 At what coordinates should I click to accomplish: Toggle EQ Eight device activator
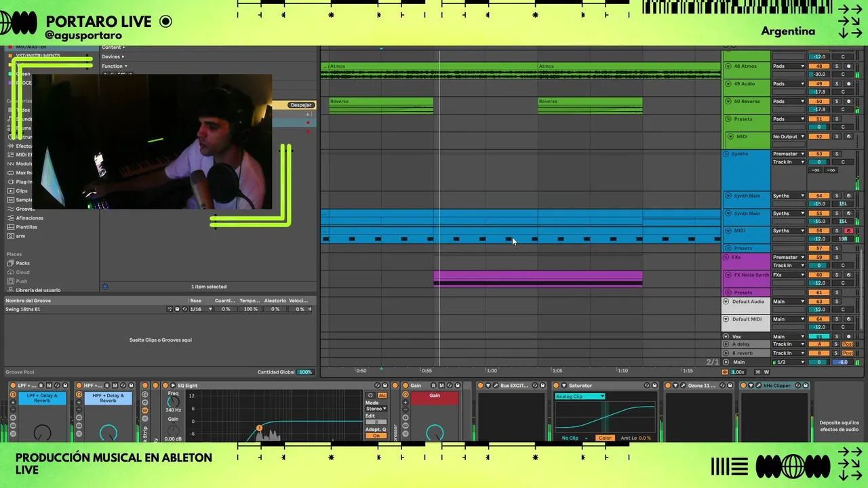point(165,386)
